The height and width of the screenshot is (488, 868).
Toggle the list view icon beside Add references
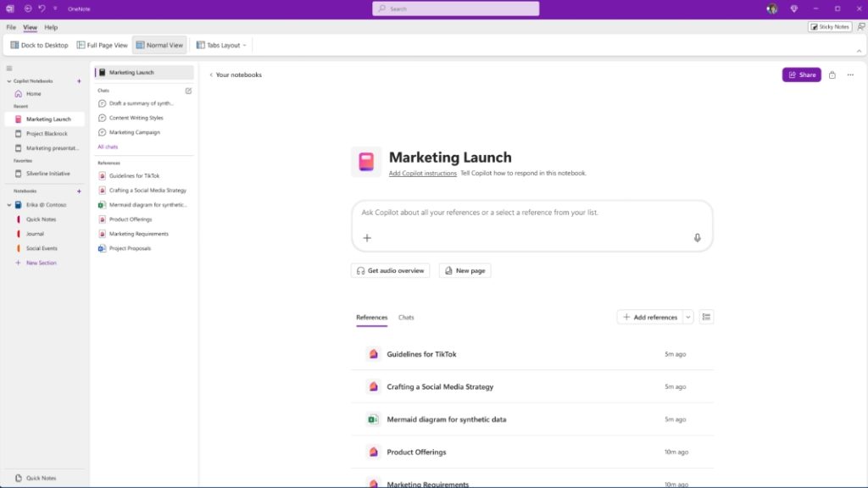tap(706, 317)
